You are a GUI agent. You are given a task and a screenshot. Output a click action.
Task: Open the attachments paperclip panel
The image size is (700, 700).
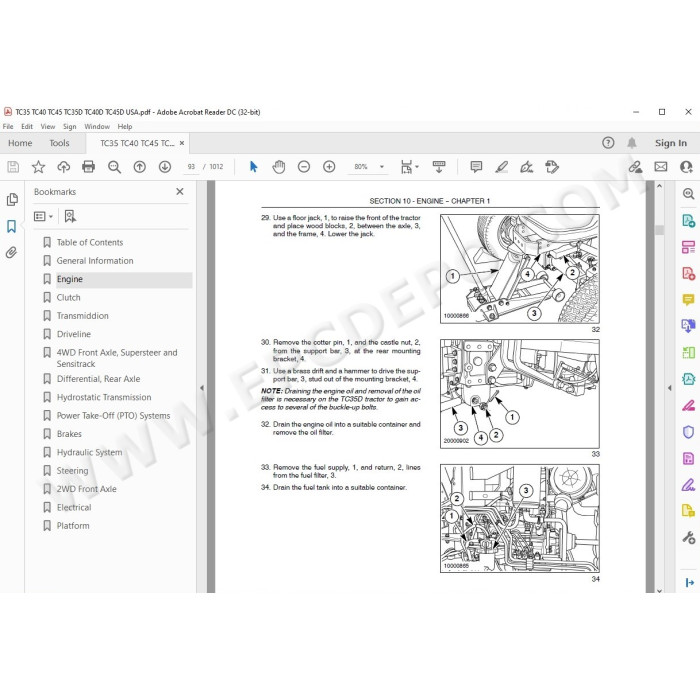(x=12, y=253)
